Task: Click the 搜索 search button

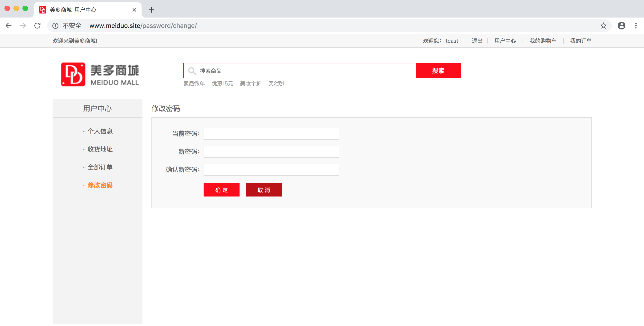Action: pos(438,71)
